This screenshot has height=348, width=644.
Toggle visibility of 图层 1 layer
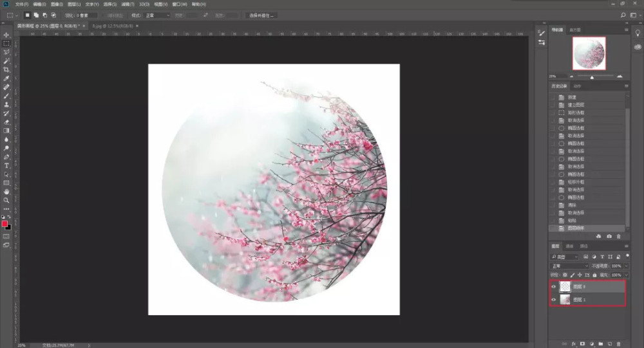[x=554, y=300]
